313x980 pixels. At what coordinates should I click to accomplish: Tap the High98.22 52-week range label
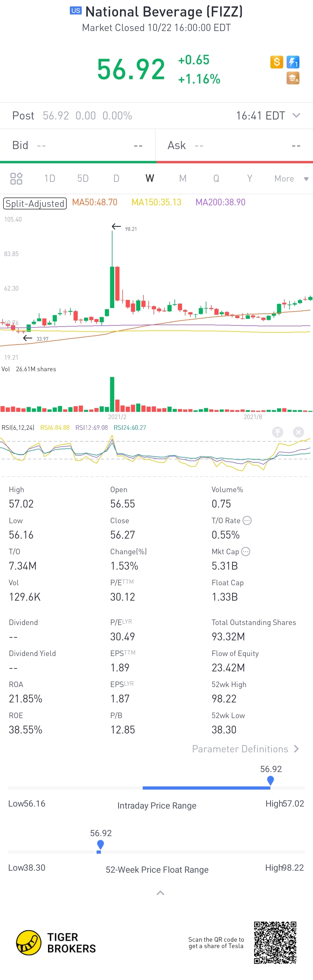[285, 867]
